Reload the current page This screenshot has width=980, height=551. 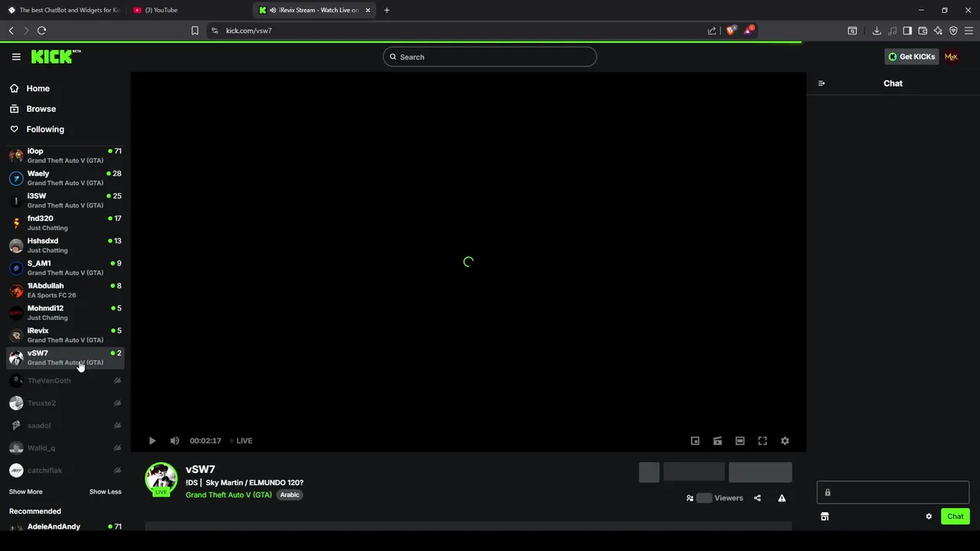(x=42, y=31)
